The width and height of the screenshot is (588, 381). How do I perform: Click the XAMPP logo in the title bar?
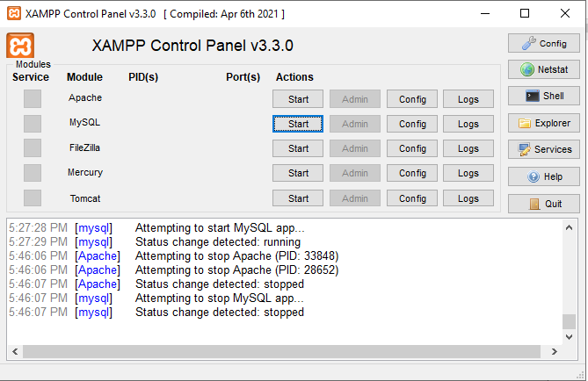(x=14, y=13)
